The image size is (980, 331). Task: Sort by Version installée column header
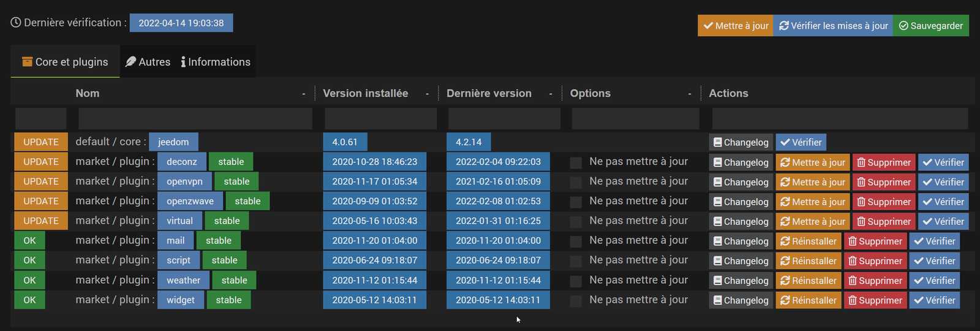(365, 93)
